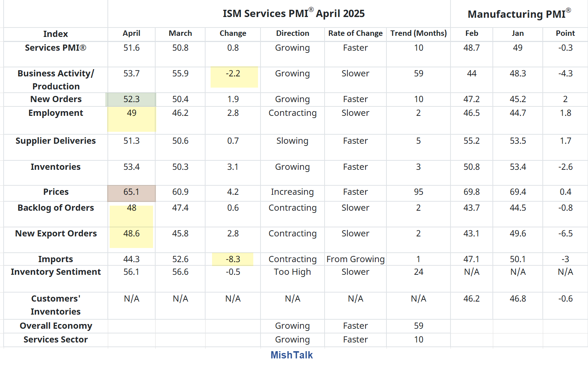Viewport: 588px width, 370px height.
Task: Click the highlighted New Orders value 52.3
Action: 131,99
